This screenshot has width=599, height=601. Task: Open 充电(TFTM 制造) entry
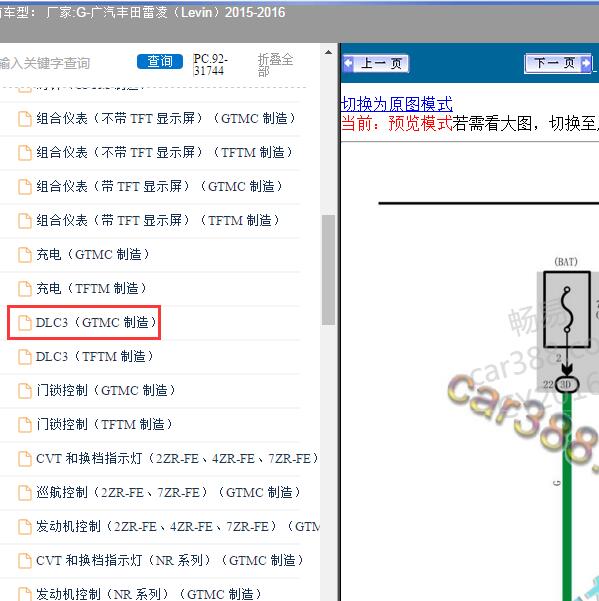tap(91, 288)
